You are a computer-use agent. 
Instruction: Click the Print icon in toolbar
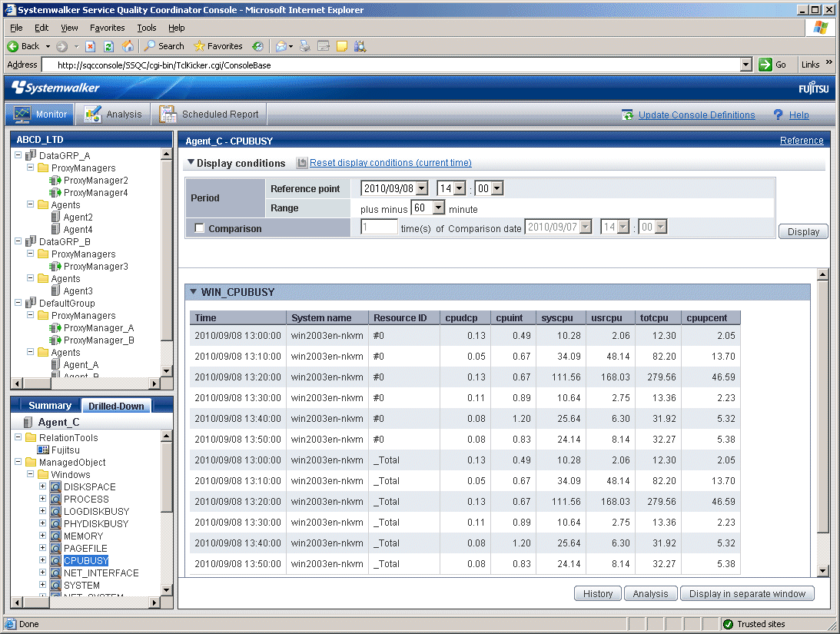(305, 47)
